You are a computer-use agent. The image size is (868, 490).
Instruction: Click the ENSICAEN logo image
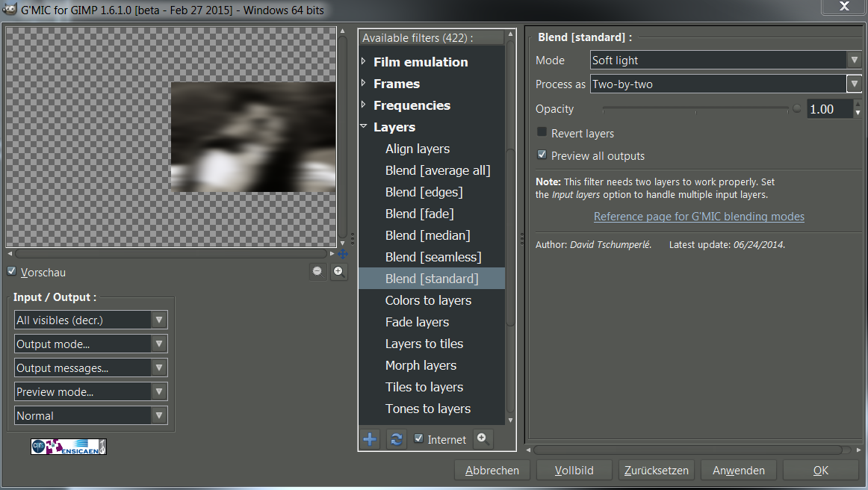(x=69, y=447)
